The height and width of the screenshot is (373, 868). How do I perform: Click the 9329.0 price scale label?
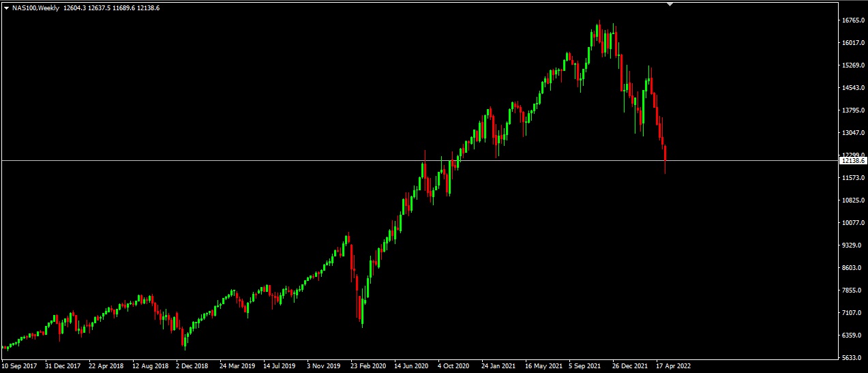853,245
